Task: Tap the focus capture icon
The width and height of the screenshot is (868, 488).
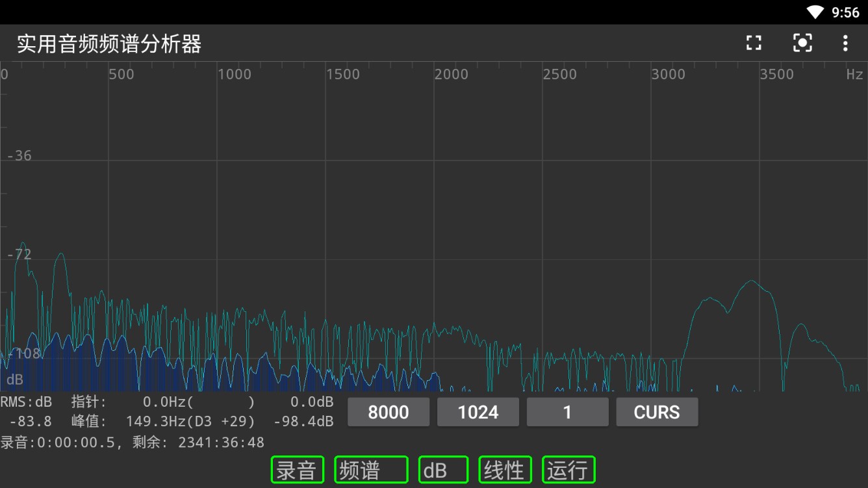Action: point(802,44)
